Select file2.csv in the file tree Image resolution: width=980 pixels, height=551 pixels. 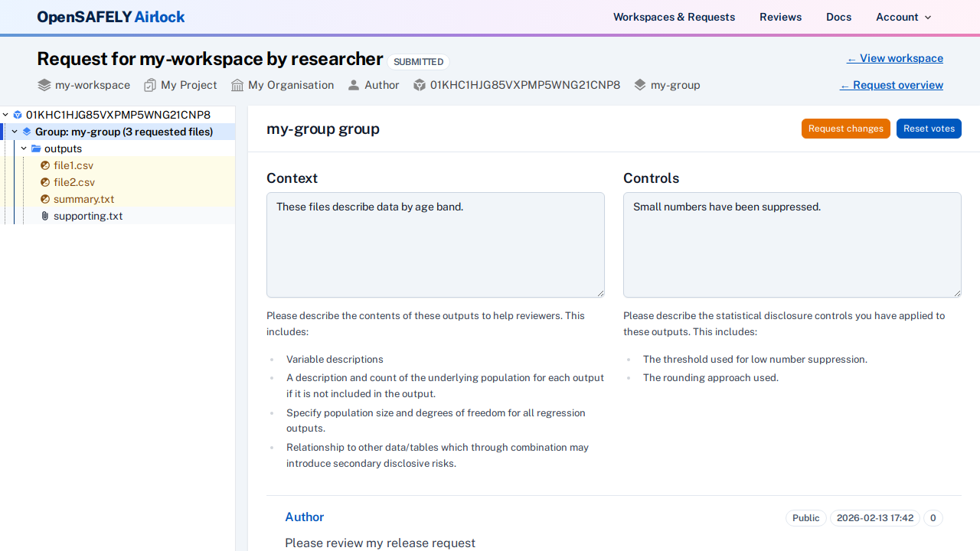(74, 182)
